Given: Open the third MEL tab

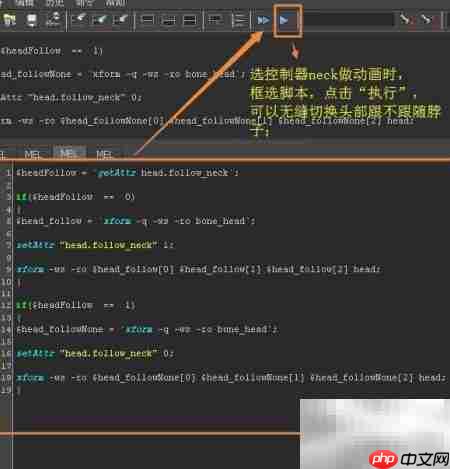Looking at the screenshot, I should 104,154.
